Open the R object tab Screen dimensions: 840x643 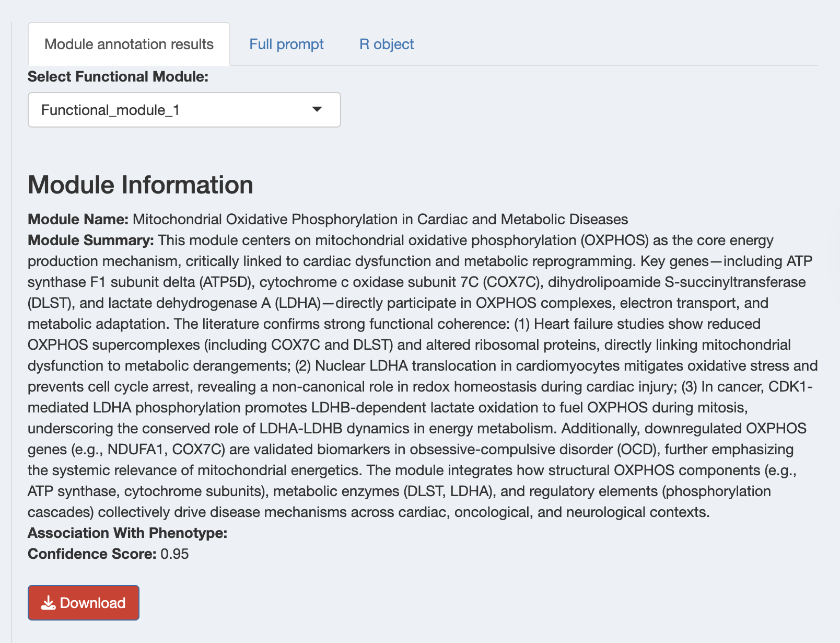[x=387, y=44]
